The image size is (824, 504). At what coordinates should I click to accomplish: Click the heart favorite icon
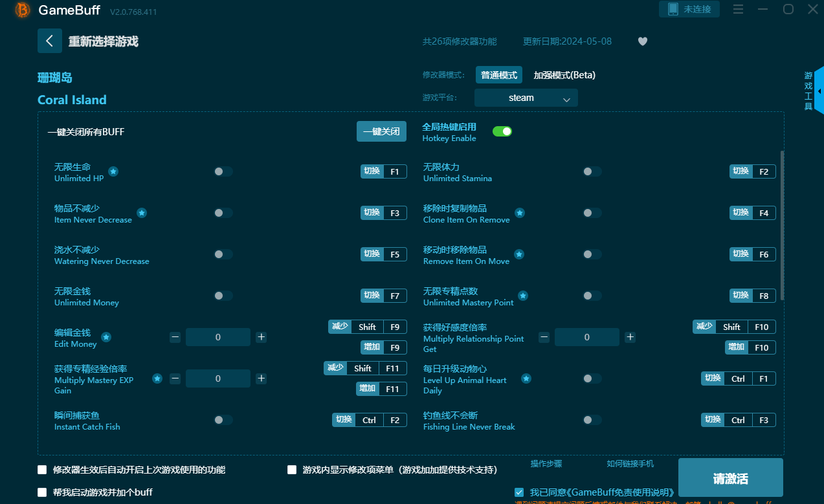pyautogui.click(x=643, y=41)
